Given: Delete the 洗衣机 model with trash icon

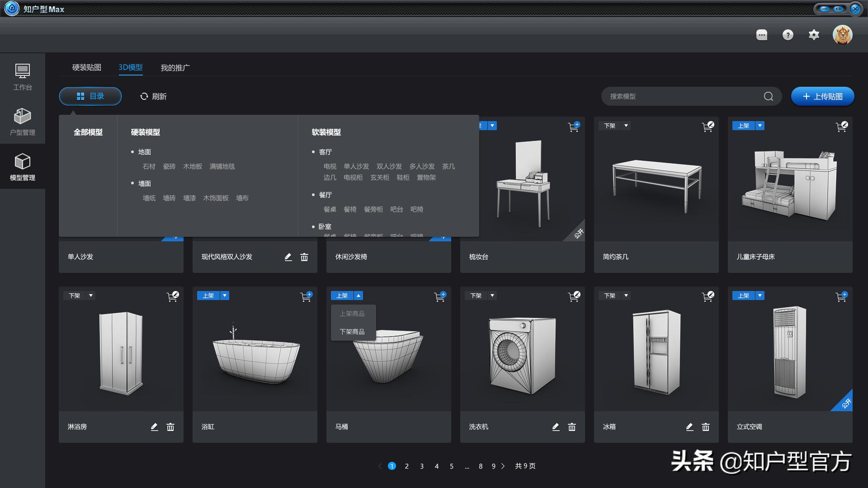Looking at the screenshot, I should (x=572, y=427).
